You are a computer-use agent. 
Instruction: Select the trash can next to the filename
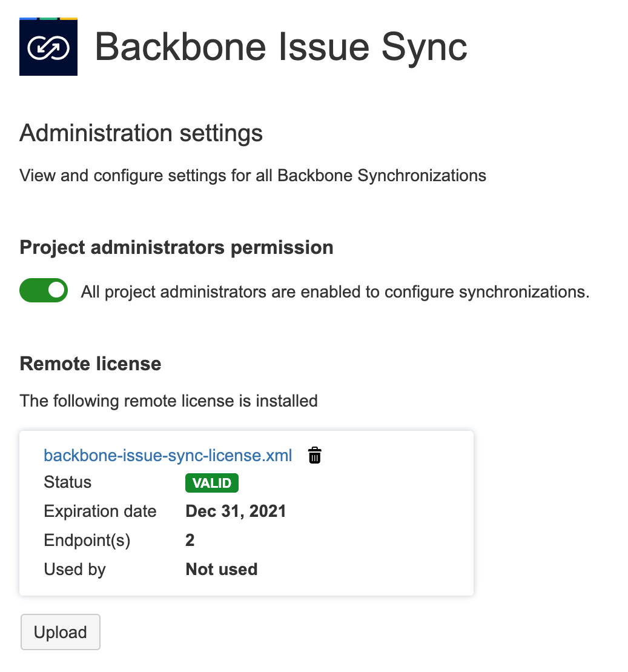tap(314, 455)
